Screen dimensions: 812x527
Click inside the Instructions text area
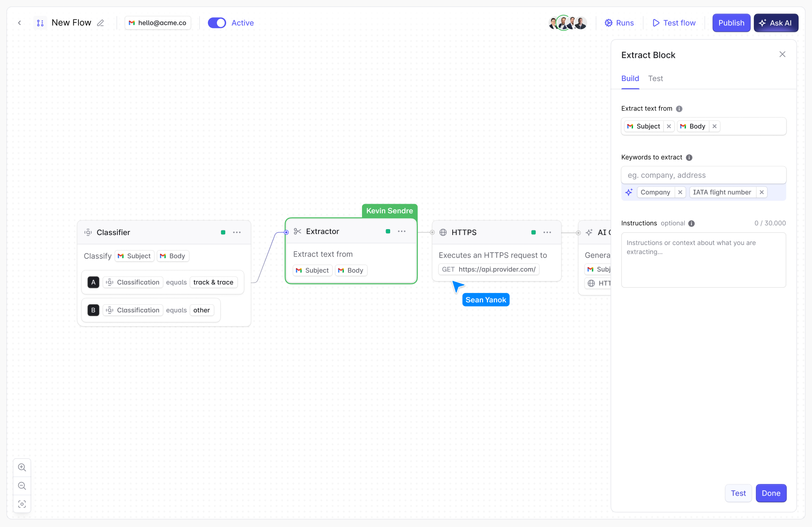[703, 259]
